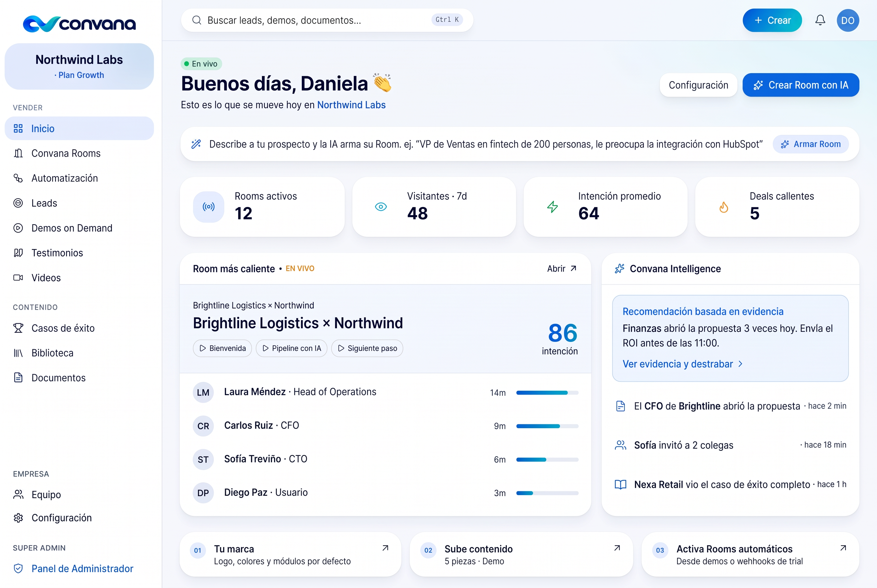
Task: Click the DO user avatar
Action: 848,20
